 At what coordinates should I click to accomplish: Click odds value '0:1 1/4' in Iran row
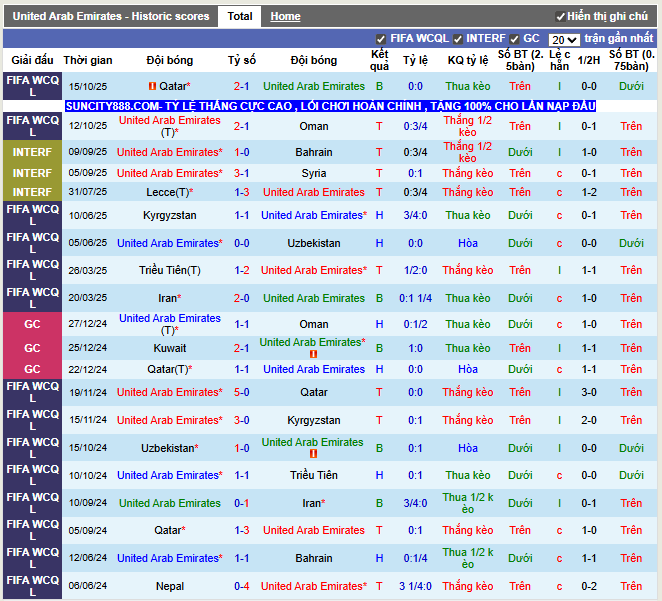coord(415,298)
